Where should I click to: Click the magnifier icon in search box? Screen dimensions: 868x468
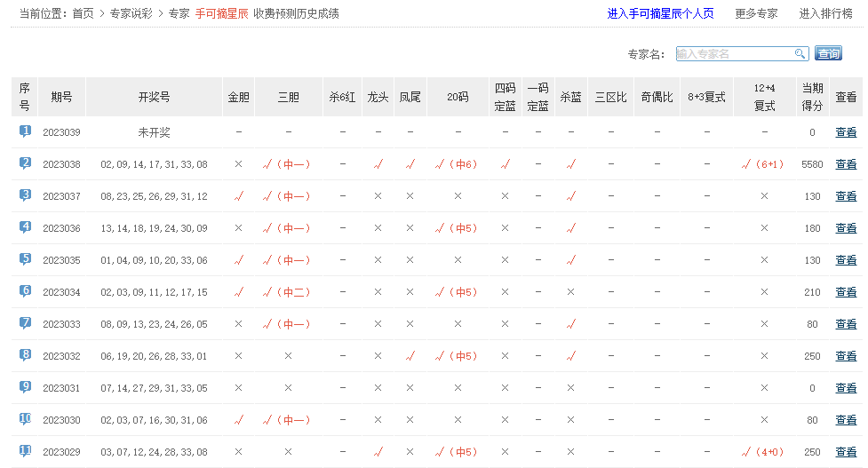click(800, 54)
